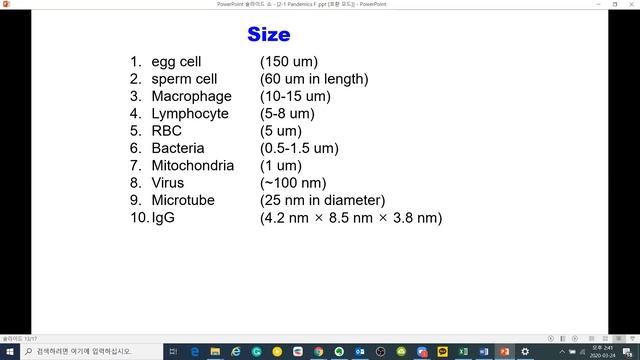Open KakaoTalk from taskbar

(442, 351)
